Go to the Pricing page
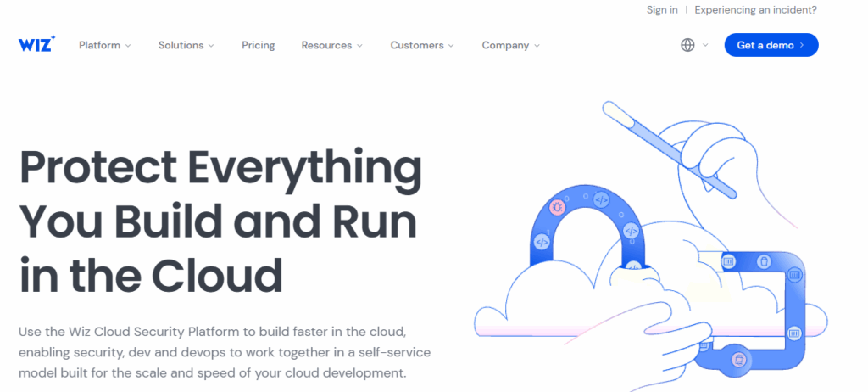Screen dimensions: 868x392 click(258, 45)
